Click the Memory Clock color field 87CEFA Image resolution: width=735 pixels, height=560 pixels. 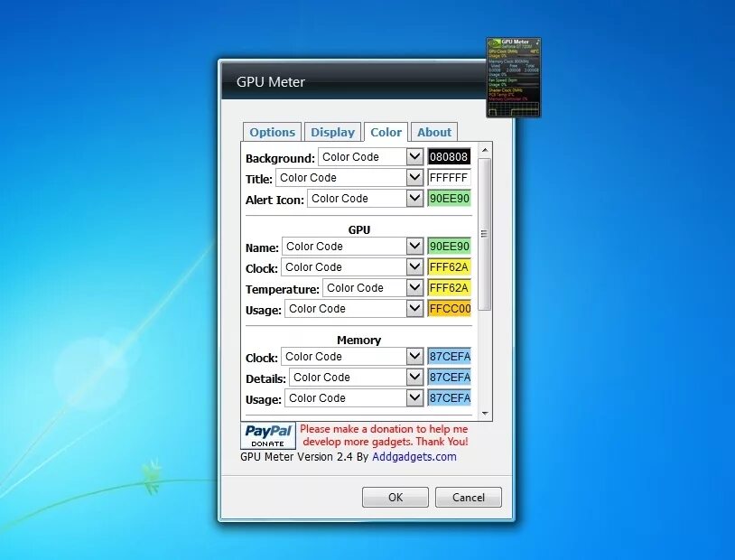point(449,357)
